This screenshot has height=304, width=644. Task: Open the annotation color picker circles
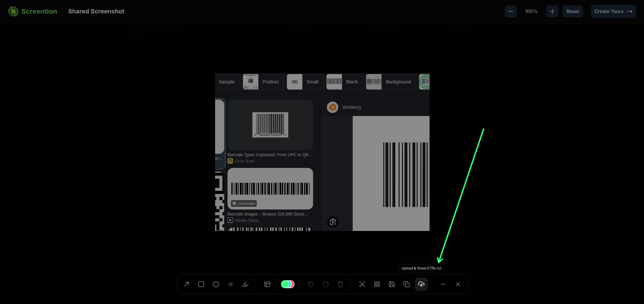288,284
